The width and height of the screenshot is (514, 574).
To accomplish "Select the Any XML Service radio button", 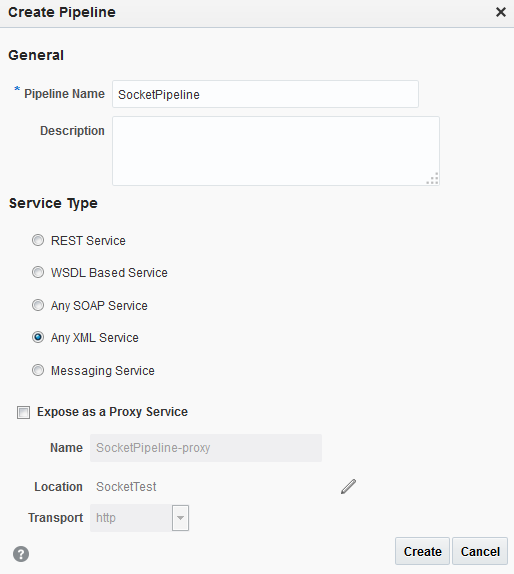I will point(38,337).
